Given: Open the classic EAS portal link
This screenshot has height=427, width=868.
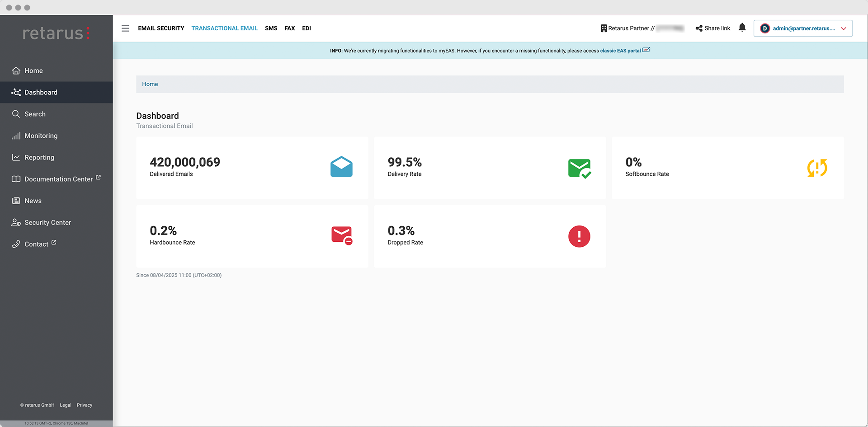Looking at the screenshot, I should point(625,50).
